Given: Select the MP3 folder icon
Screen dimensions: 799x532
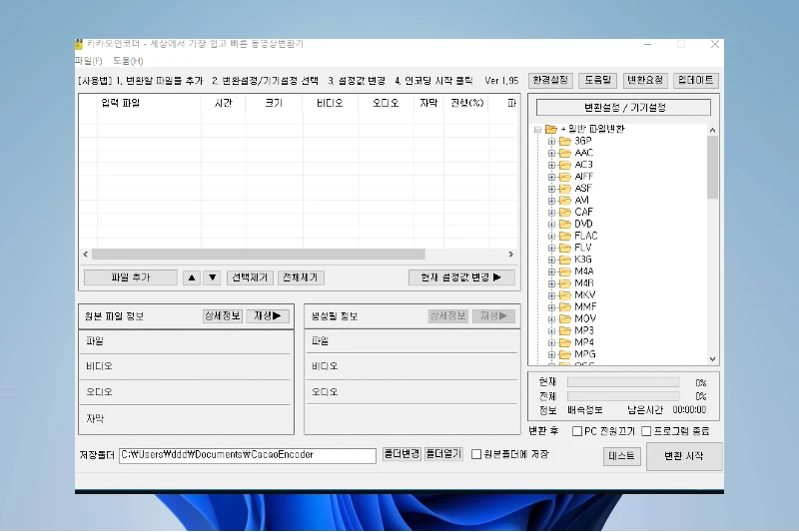Looking at the screenshot, I should point(564,331).
